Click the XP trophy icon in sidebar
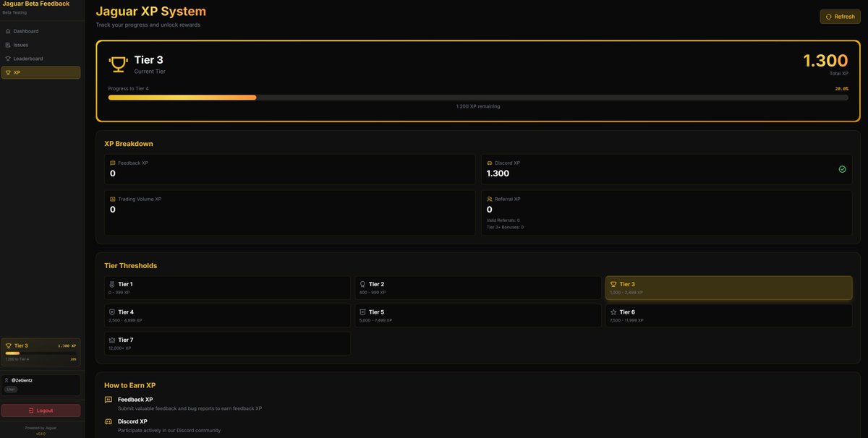The image size is (868, 438). (x=8, y=72)
